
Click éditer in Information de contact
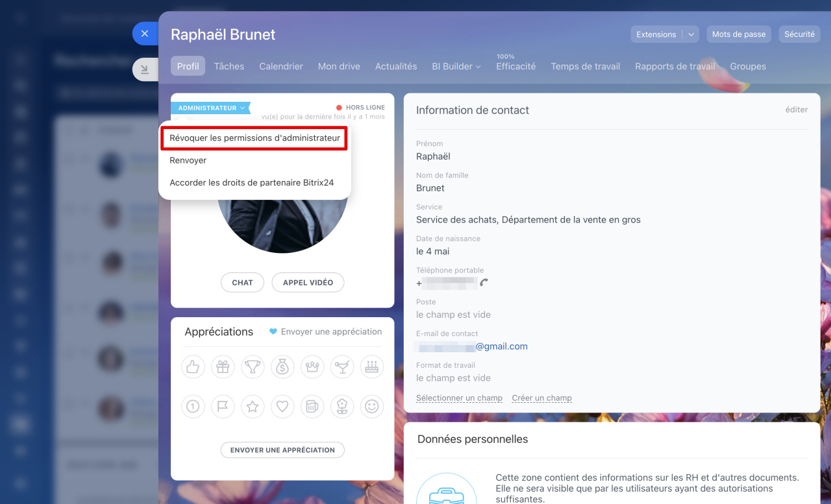(x=797, y=110)
